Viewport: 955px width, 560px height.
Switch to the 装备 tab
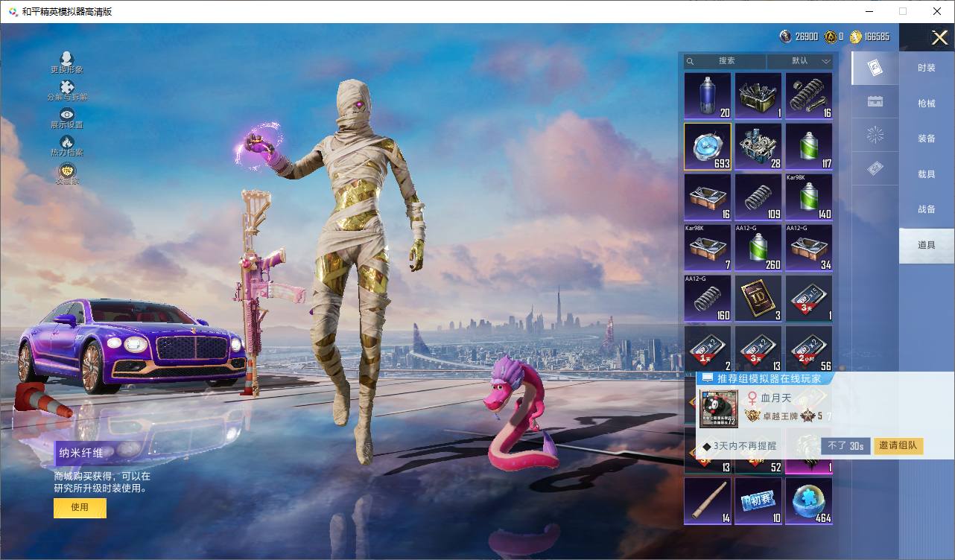tap(927, 139)
